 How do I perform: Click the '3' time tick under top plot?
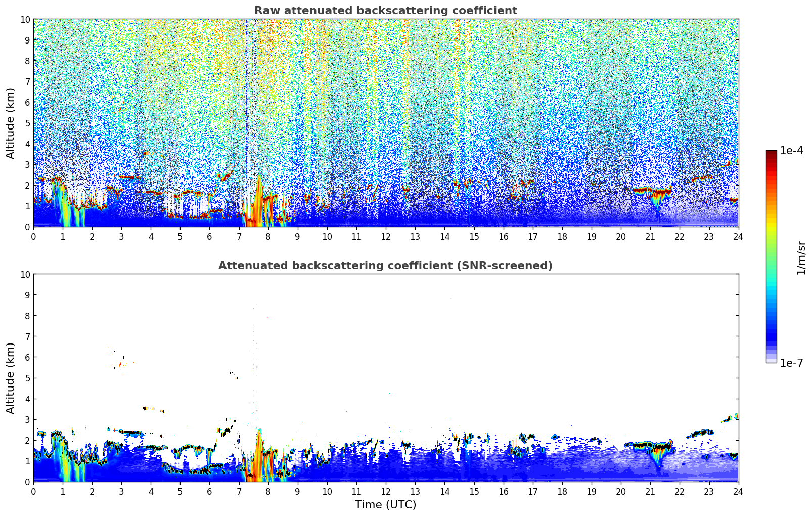click(x=121, y=237)
